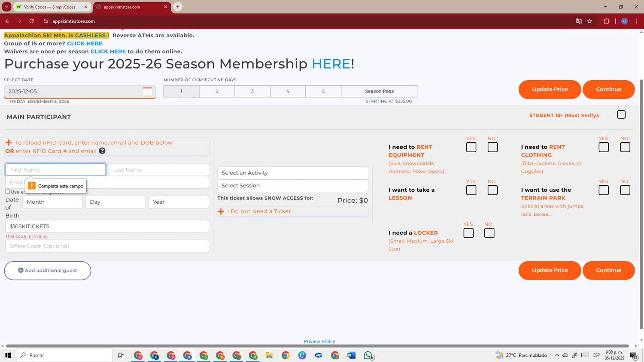The image size is (644, 362).
Task: Select 5 consecutive days
Action: coord(323,91)
